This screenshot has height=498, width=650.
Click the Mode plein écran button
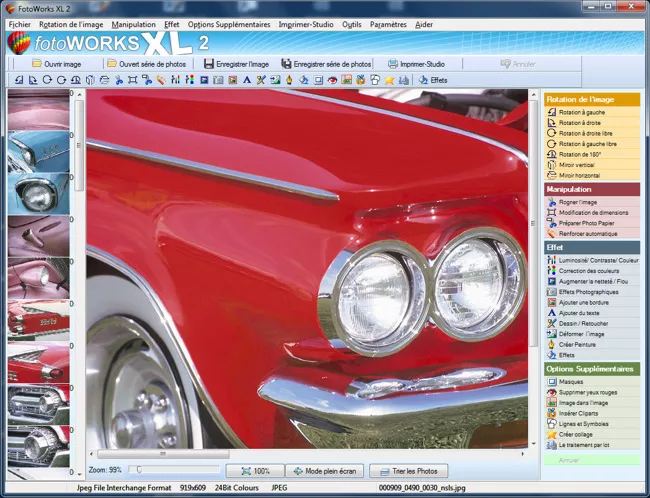tap(325, 471)
